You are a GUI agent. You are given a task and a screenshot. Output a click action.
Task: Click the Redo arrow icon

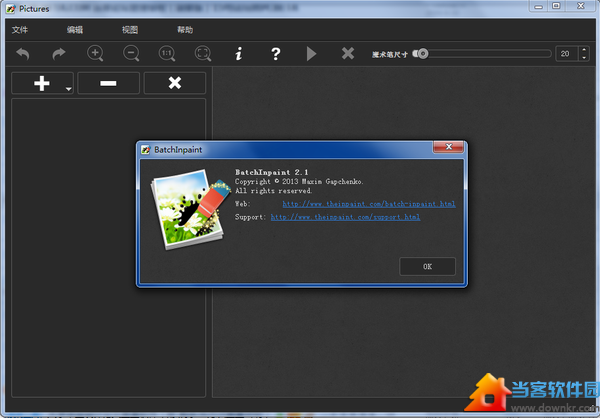tap(59, 54)
